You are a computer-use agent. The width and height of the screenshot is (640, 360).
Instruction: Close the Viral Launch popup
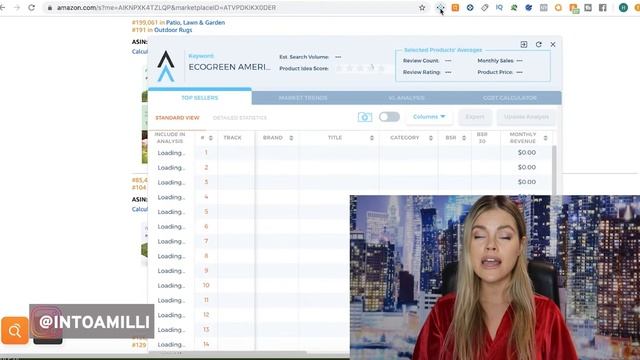(553, 44)
